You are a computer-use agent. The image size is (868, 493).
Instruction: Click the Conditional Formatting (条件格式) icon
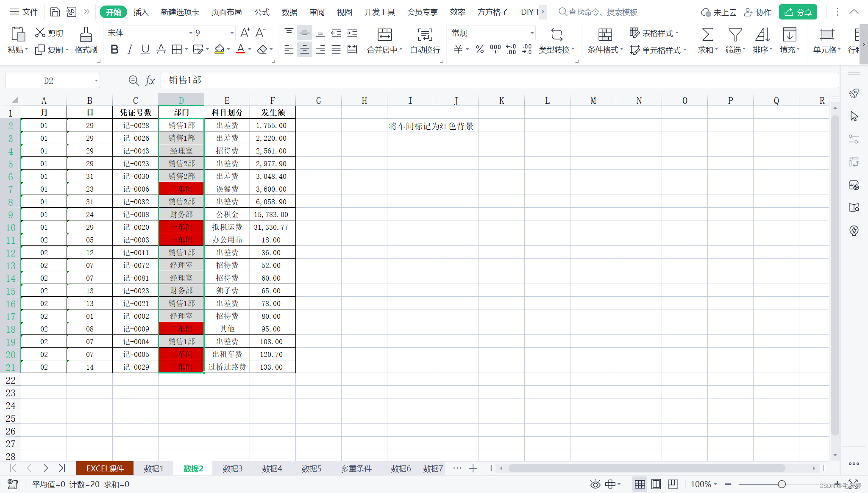(605, 35)
